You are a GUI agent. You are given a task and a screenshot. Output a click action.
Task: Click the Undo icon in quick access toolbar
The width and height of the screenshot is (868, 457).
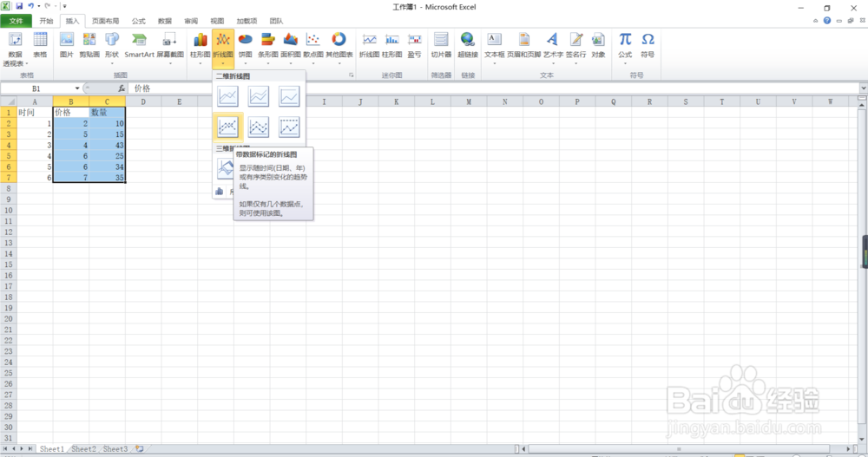pos(30,6)
